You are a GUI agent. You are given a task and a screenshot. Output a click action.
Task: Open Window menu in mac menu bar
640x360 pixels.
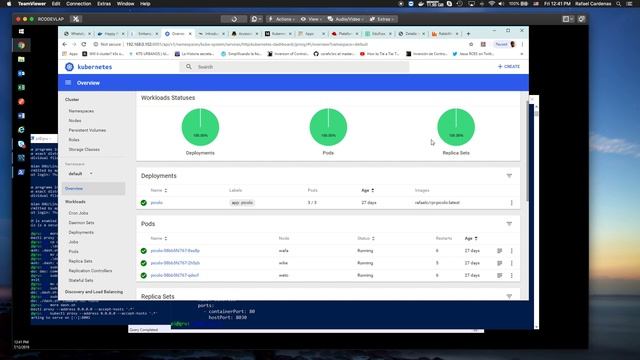(x=125, y=4)
